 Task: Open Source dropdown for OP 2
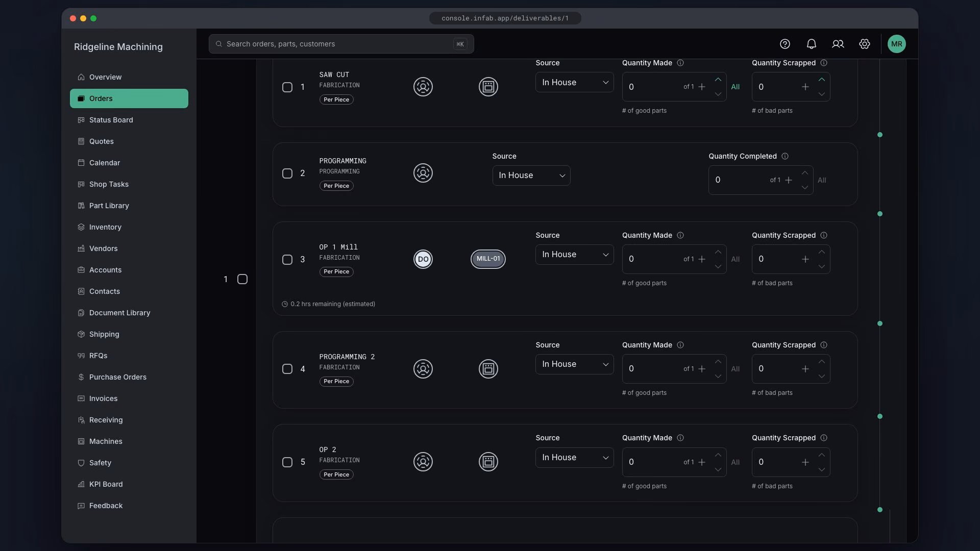tap(575, 458)
